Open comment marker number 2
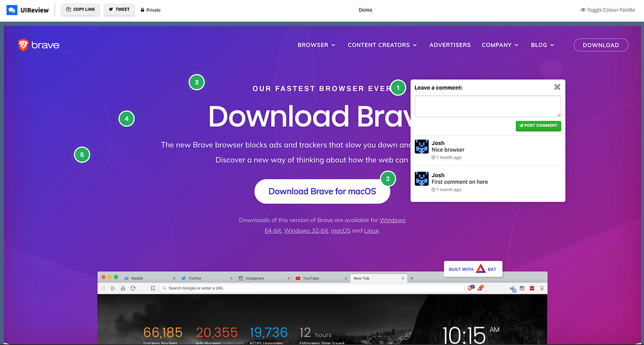 [388, 179]
